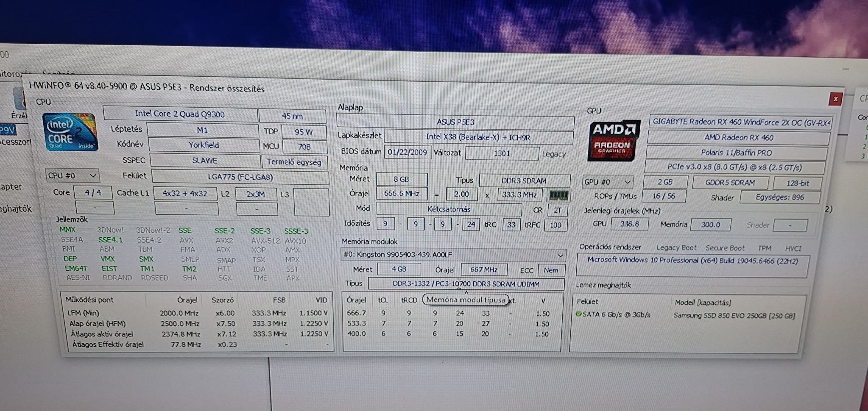Click the TPM label
Screen dimensions: 868x411
(x=765, y=249)
